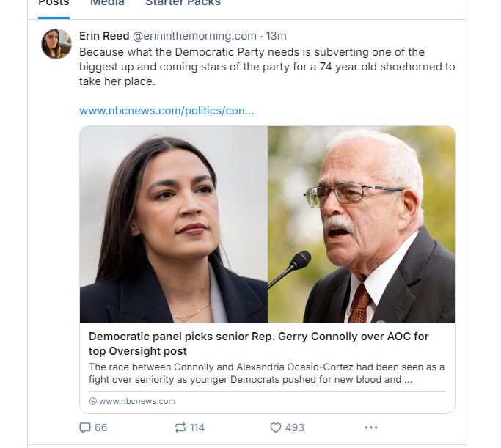
Task: Click the 66 replies count
Action: click(100, 427)
